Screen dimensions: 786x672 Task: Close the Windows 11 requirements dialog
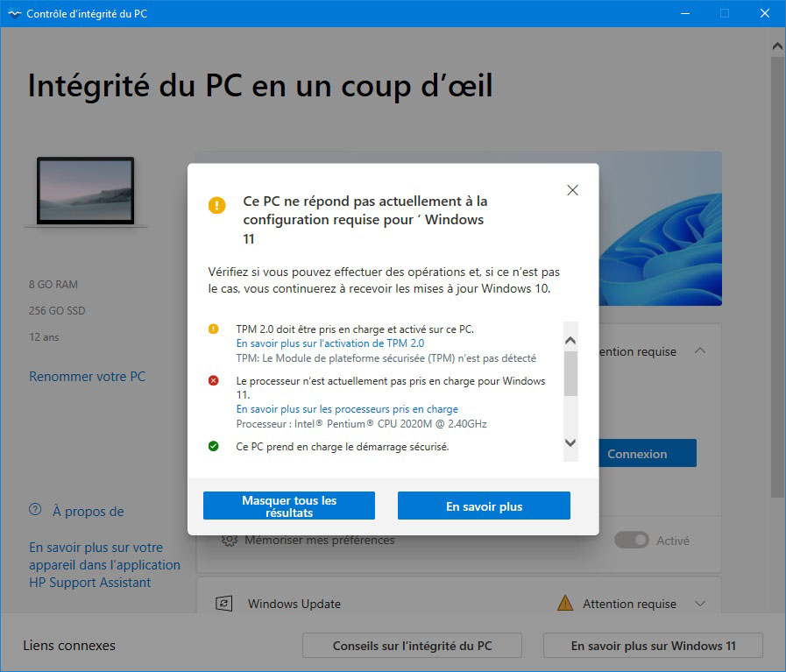(x=572, y=190)
